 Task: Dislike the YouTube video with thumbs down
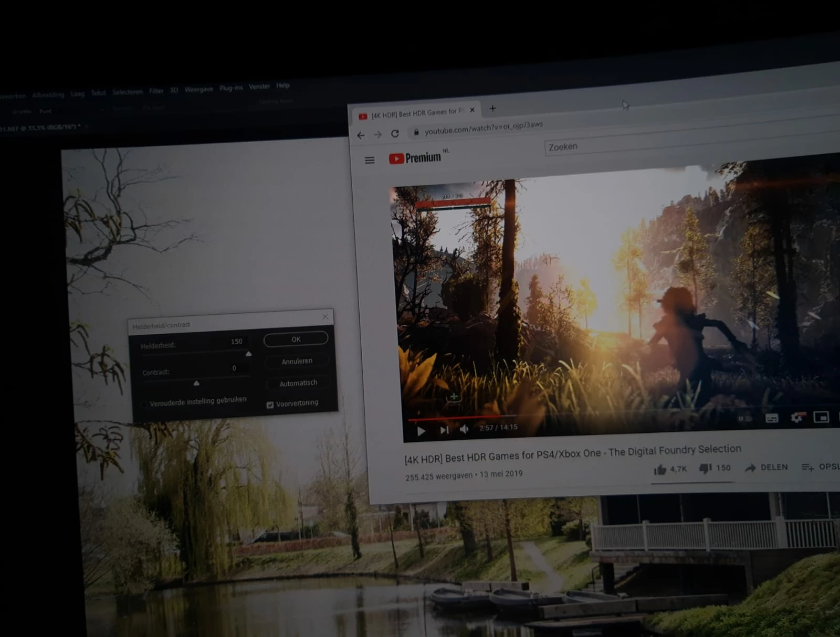705,468
